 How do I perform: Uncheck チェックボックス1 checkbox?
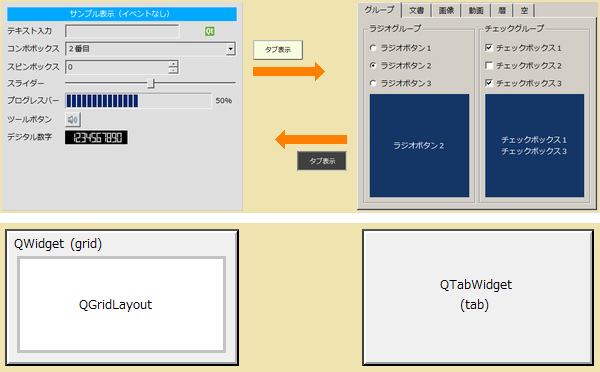[x=489, y=47]
